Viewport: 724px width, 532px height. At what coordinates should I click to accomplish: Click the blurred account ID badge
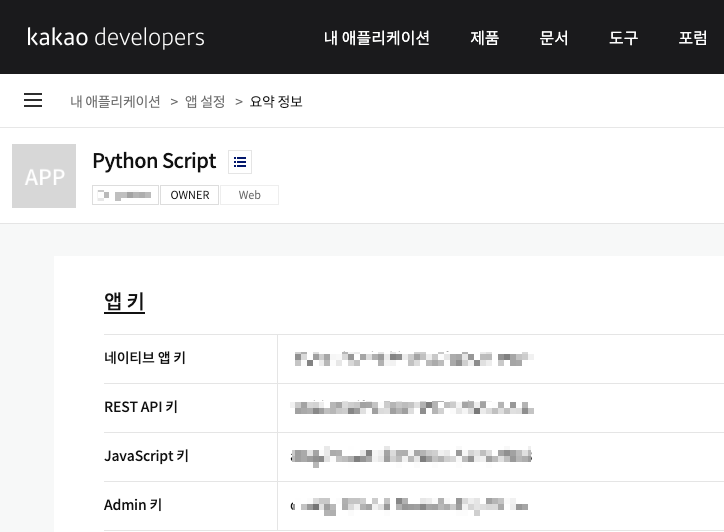126,195
